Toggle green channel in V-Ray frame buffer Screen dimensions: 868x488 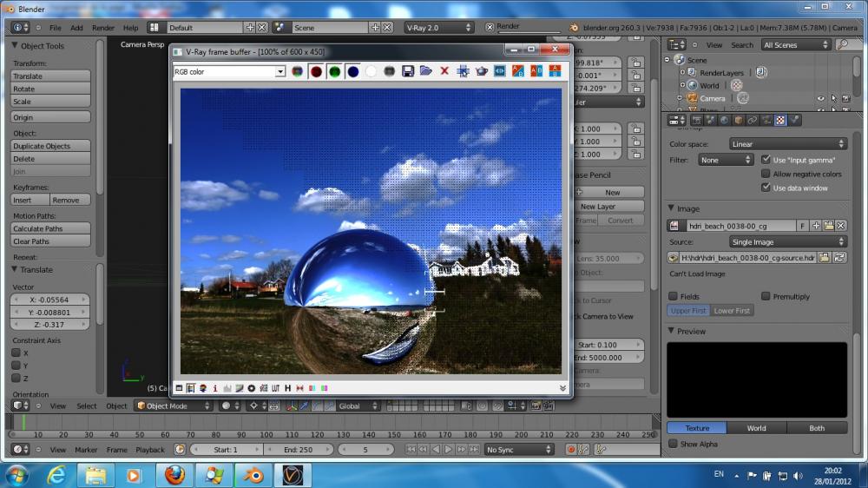coord(334,71)
